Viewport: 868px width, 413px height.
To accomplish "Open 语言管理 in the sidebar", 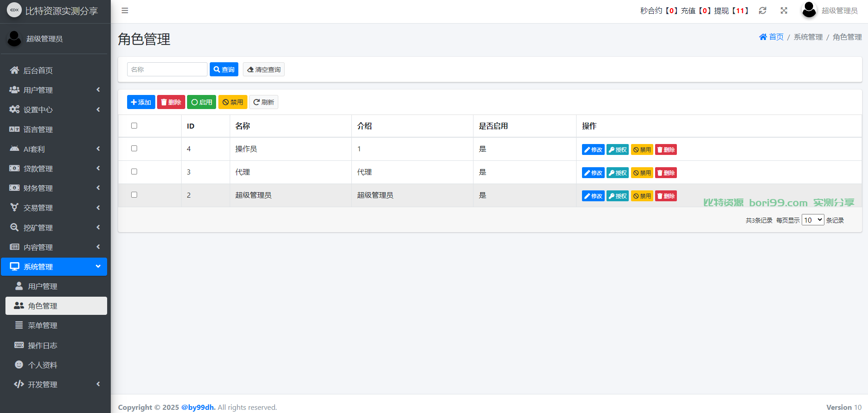I will (x=54, y=129).
